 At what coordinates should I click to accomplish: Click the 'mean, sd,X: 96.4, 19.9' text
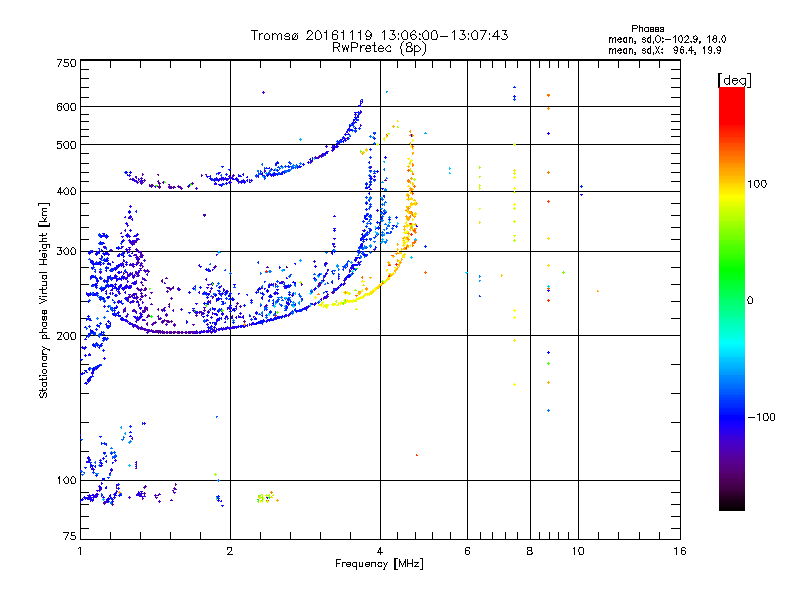[664, 50]
